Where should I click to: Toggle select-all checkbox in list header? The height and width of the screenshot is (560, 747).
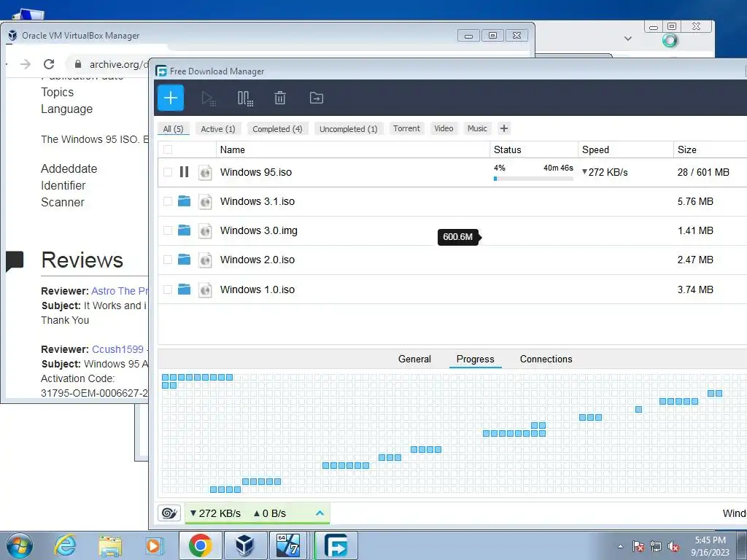[x=168, y=149]
